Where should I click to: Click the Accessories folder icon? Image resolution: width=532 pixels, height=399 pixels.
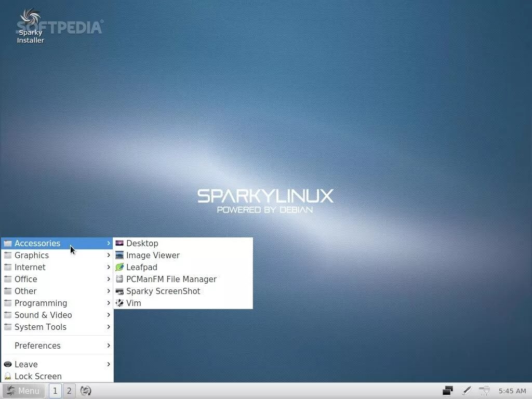tap(8, 243)
